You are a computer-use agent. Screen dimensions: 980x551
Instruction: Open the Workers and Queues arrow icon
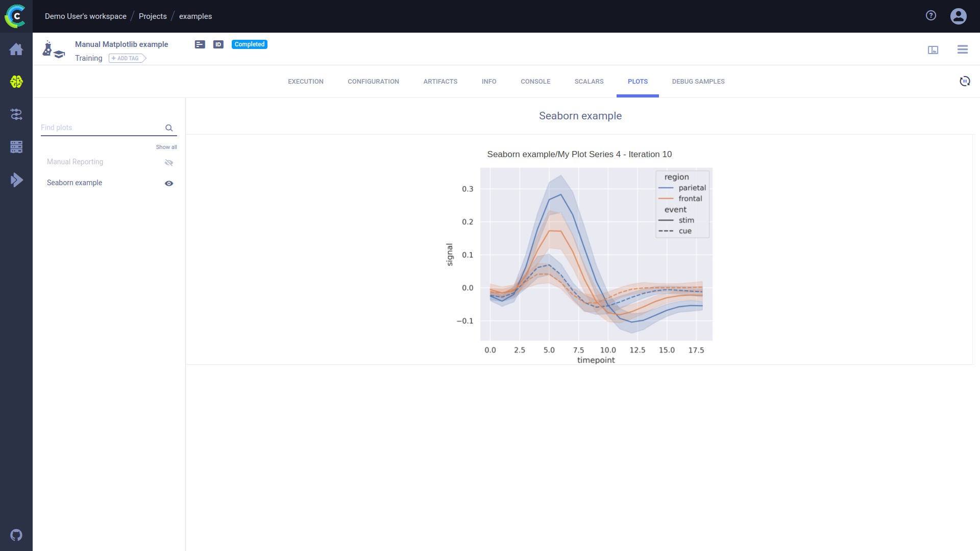point(16,180)
